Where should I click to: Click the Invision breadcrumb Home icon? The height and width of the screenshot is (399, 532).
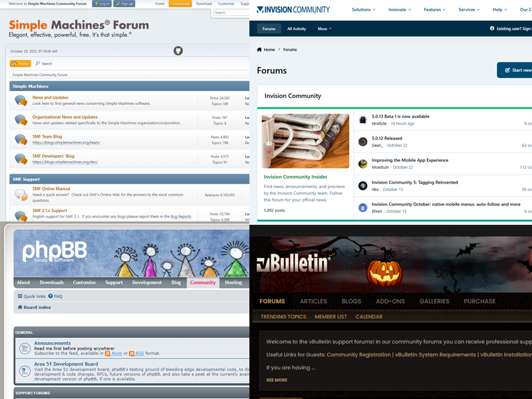tap(259, 49)
